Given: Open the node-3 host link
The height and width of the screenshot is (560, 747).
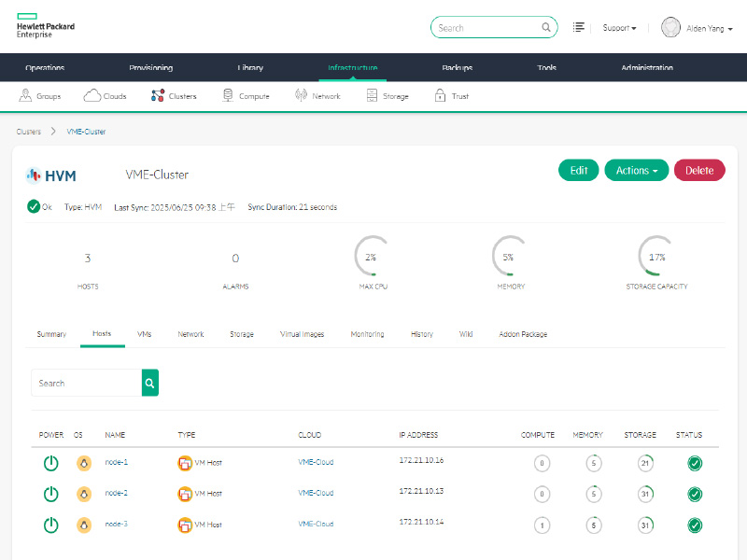Looking at the screenshot, I should (x=116, y=524).
